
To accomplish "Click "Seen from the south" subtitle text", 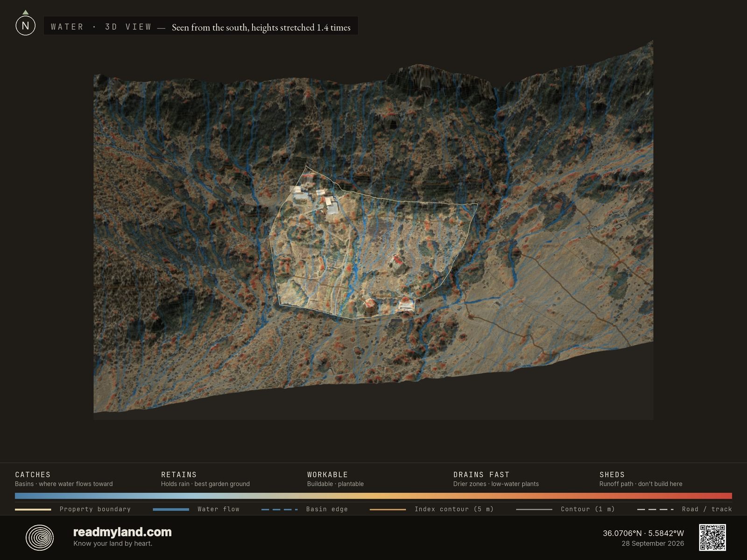I will [x=261, y=27].
